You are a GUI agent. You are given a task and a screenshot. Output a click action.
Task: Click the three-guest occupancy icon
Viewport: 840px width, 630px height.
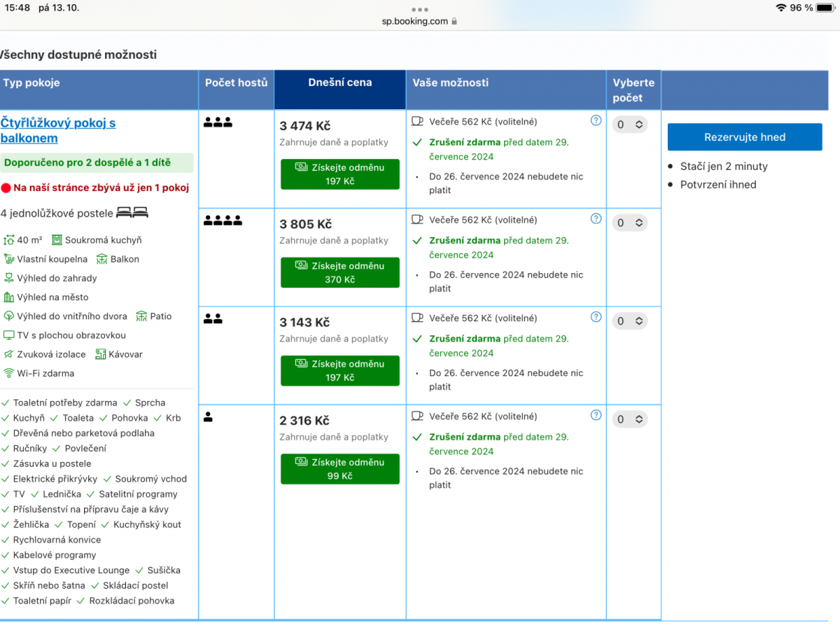[218, 122]
